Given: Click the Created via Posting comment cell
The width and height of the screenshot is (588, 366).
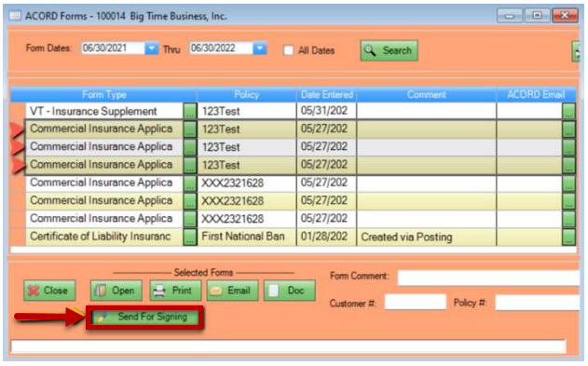Looking at the screenshot, I should pyautogui.click(x=427, y=237).
